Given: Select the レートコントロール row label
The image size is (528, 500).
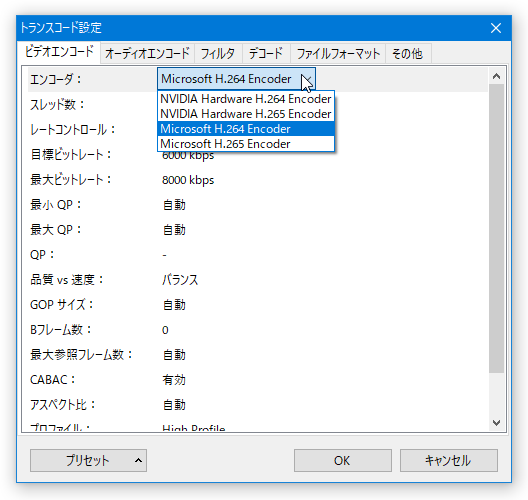Looking at the screenshot, I should coord(73,130).
